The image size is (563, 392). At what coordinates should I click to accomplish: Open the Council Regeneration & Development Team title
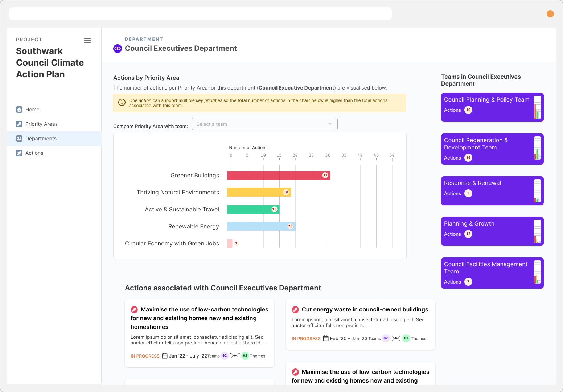pos(476,144)
